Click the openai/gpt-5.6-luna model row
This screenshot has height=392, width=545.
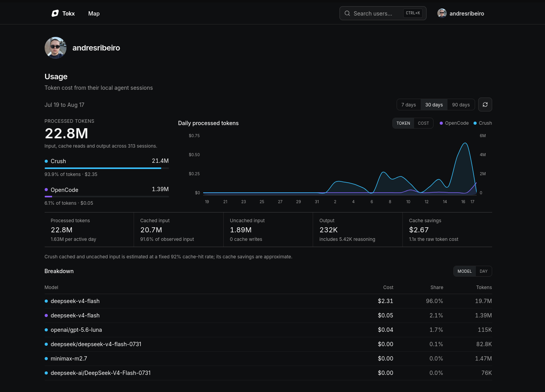pyautogui.click(x=268, y=330)
